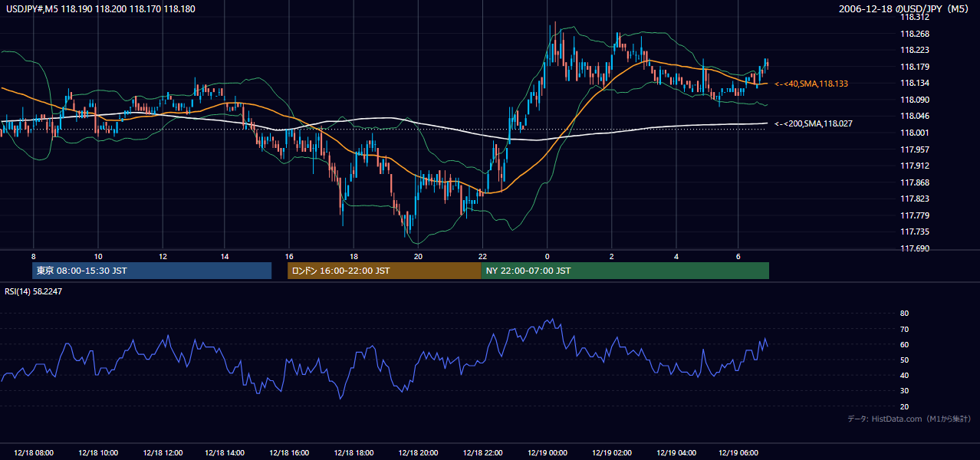980x460 pixels.
Task: Select the London 16:00-22:00 JST session bar
Action: (x=384, y=271)
